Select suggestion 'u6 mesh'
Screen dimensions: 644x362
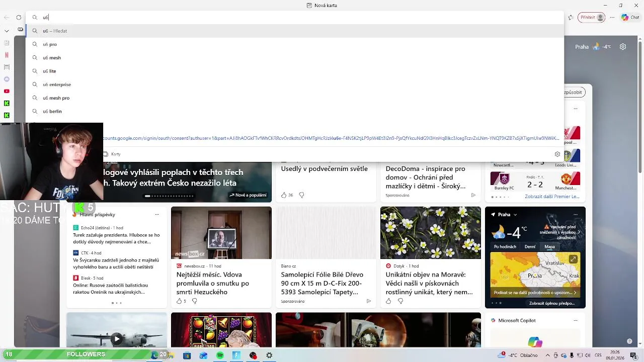(294, 58)
